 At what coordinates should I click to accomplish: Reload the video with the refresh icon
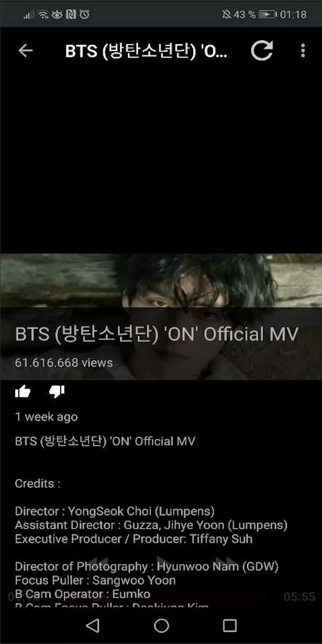pos(262,50)
